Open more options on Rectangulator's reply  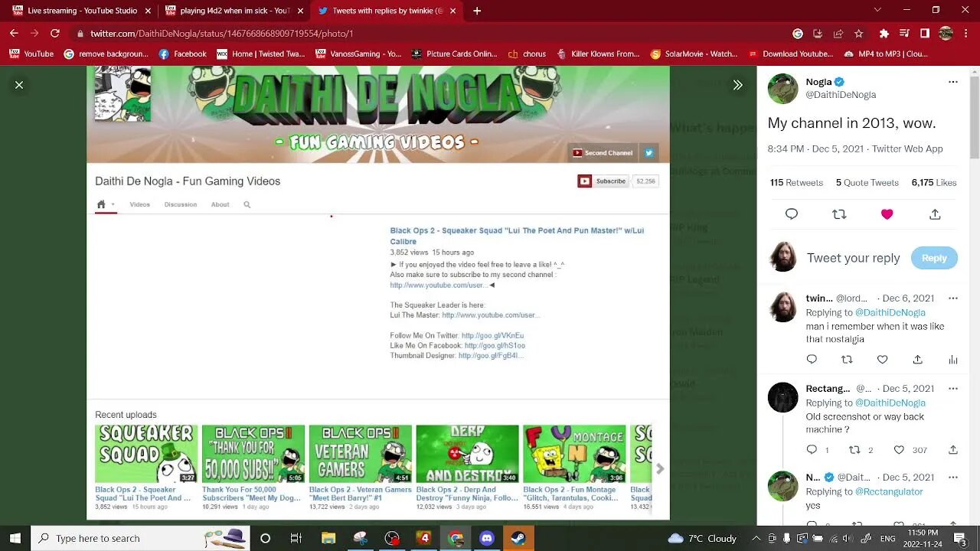tap(952, 389)
